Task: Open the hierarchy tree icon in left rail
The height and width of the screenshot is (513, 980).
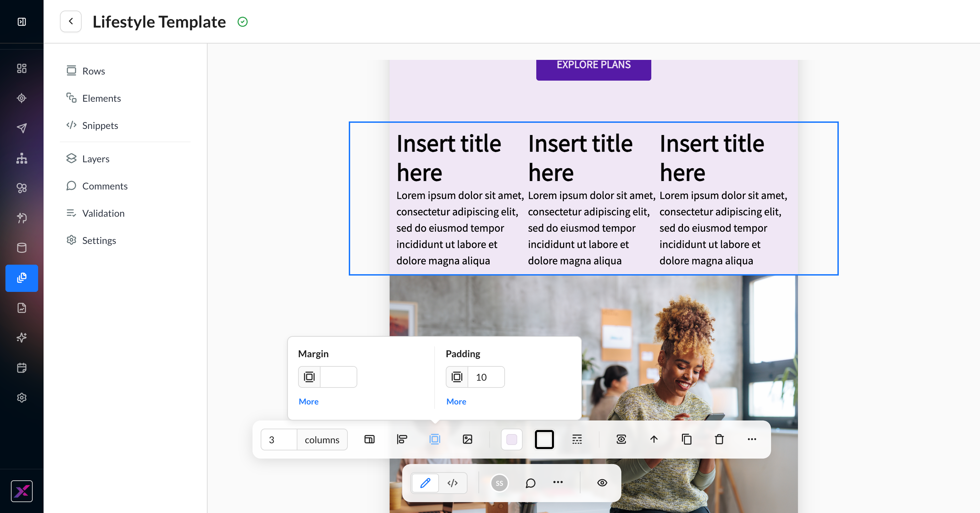Action: 22,158
